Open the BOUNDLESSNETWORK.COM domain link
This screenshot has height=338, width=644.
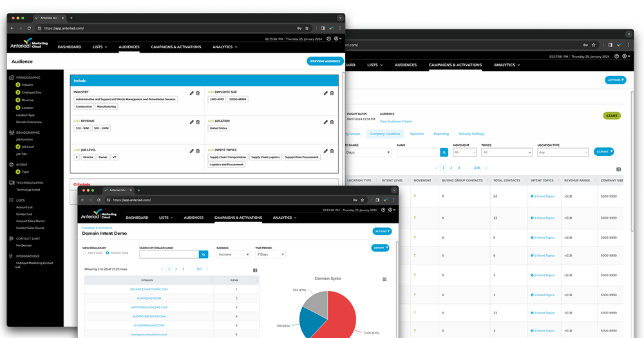pyautogui.click(x=149, y=290)
